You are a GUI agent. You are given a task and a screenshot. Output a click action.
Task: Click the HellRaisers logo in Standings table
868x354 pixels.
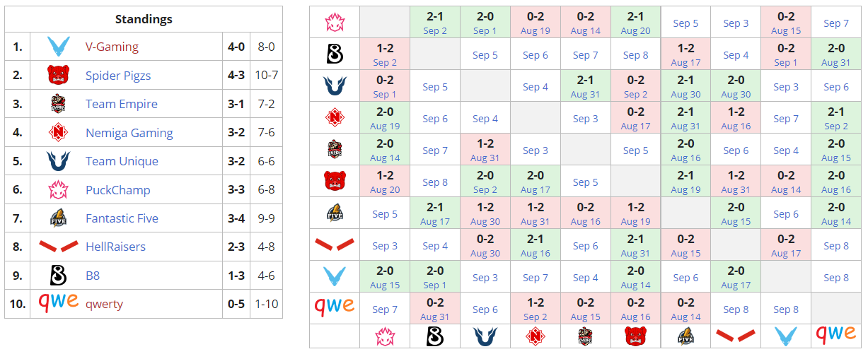[x=57, y=247]
